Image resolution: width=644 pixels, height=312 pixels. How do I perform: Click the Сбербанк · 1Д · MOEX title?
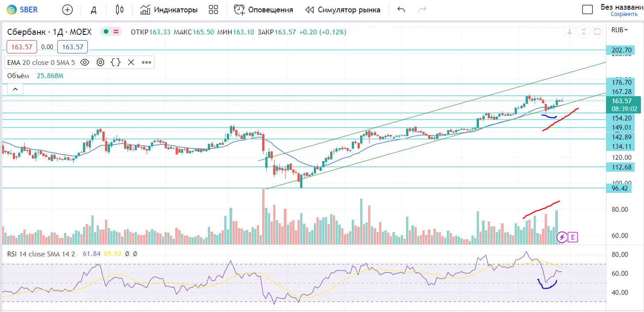pos(49,32)
